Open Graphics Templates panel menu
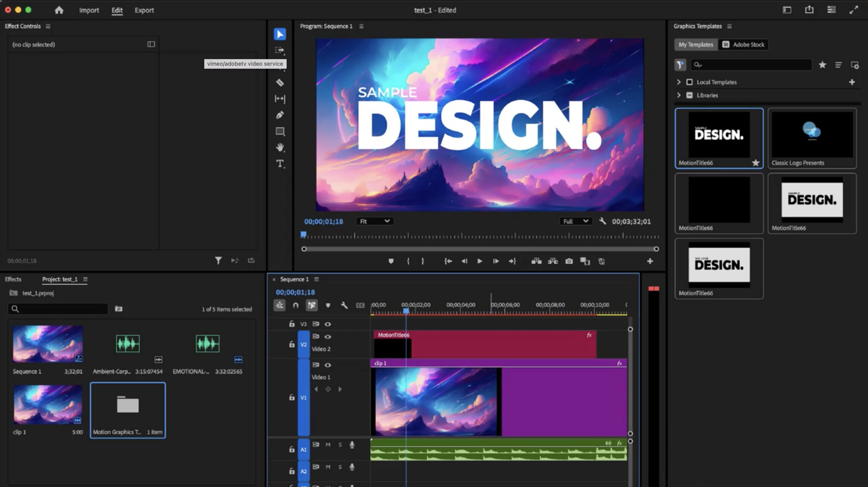 point(729,26)
